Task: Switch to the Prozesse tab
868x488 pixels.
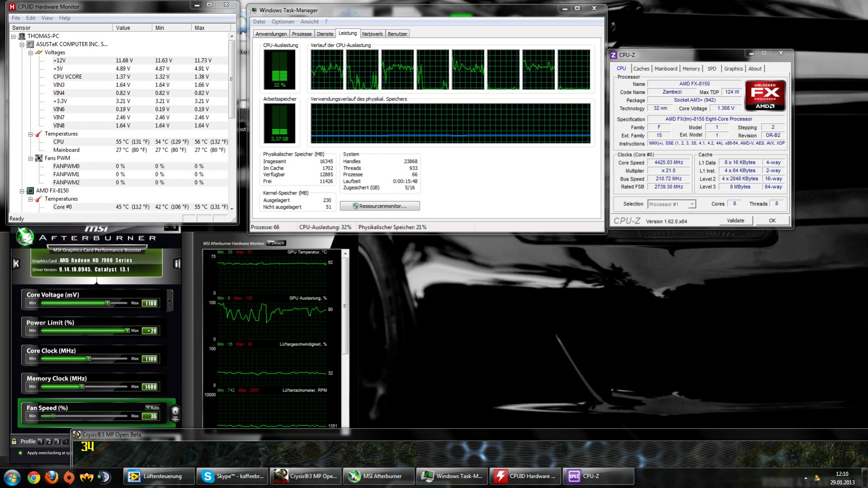Action: pos(302,34)
